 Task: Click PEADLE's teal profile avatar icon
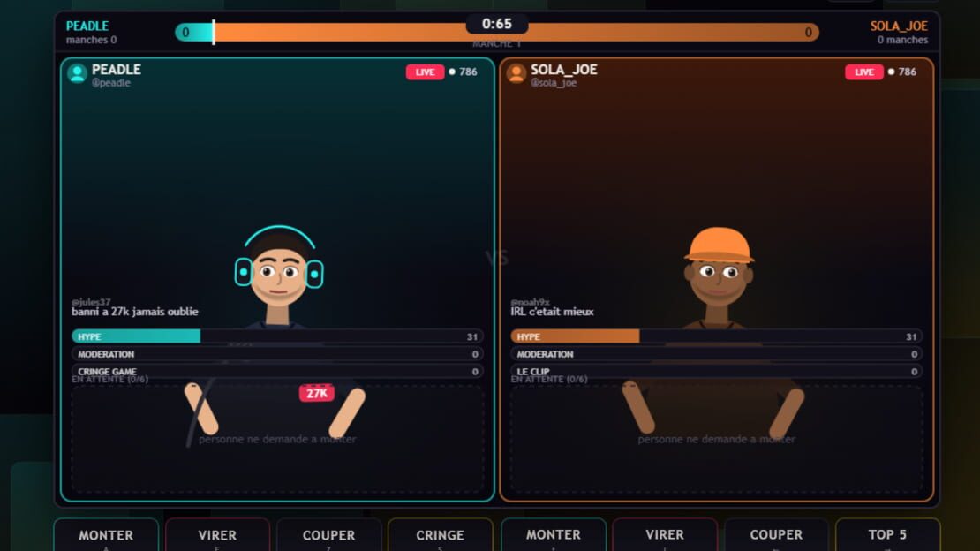(x=77, y=73)
